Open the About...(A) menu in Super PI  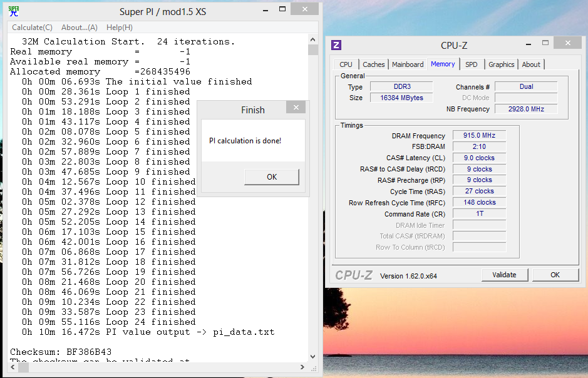coord(80,28)
